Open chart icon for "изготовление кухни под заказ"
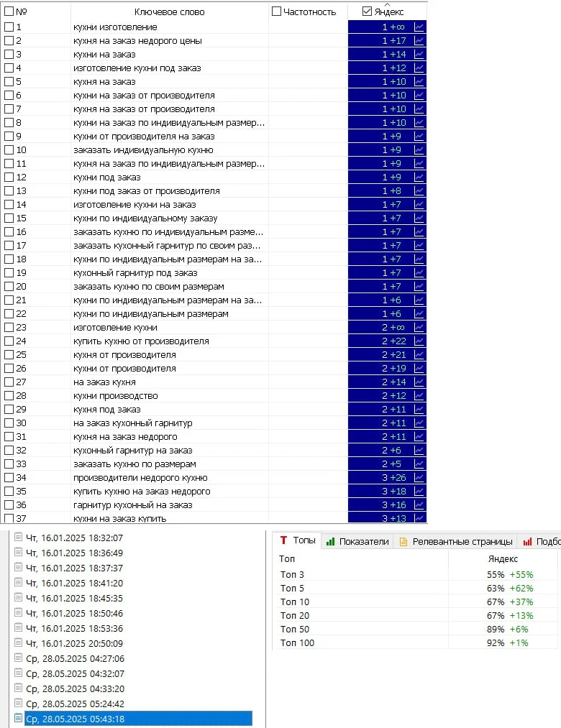Viewport: 561px width, 728px height. point(419,68)
